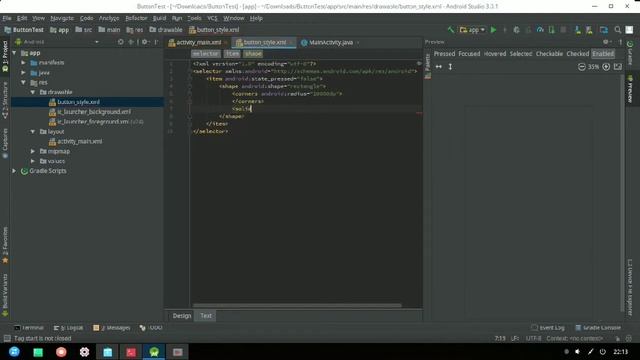Screen dimensions: 640x360
Task: Collapse the layout folder
Action: (33, 131)
